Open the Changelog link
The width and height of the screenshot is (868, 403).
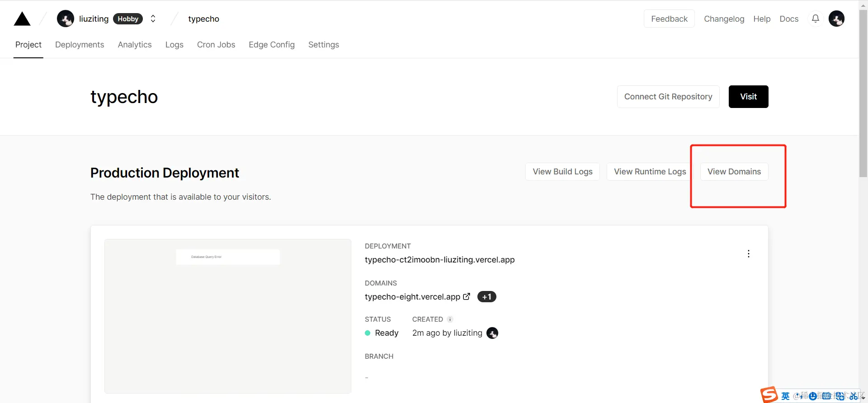coord(724,19)
